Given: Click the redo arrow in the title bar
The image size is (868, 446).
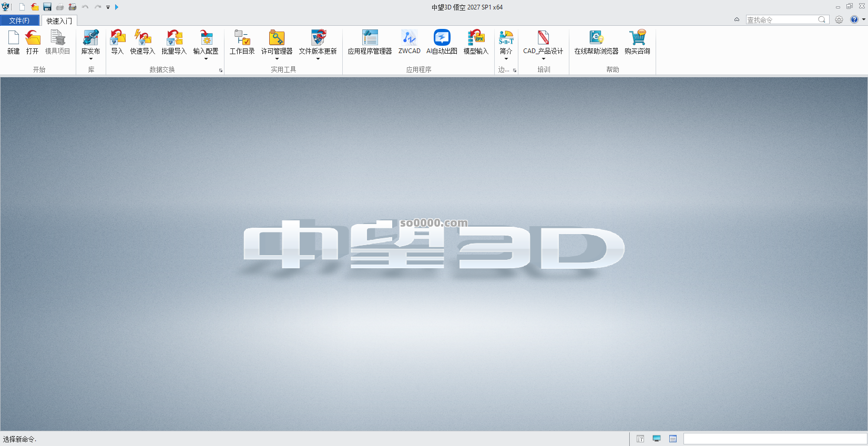Looking at the screenshot, I should click(x=98, y=7).
